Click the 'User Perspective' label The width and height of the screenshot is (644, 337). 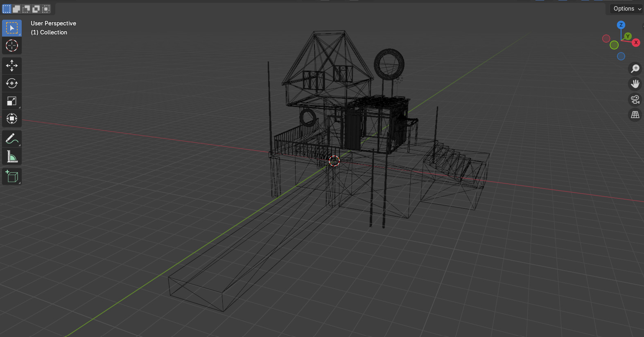pos(53,23)
